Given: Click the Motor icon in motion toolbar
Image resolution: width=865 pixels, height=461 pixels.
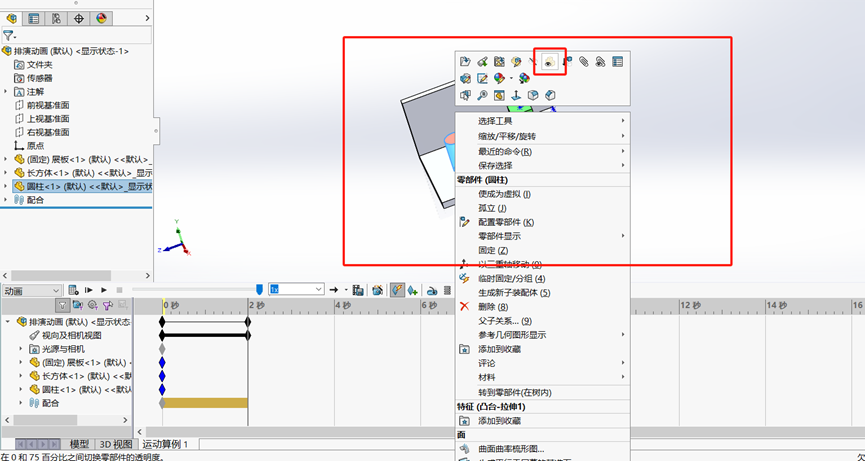Looking at the screenshot, I should coord(432,290).
